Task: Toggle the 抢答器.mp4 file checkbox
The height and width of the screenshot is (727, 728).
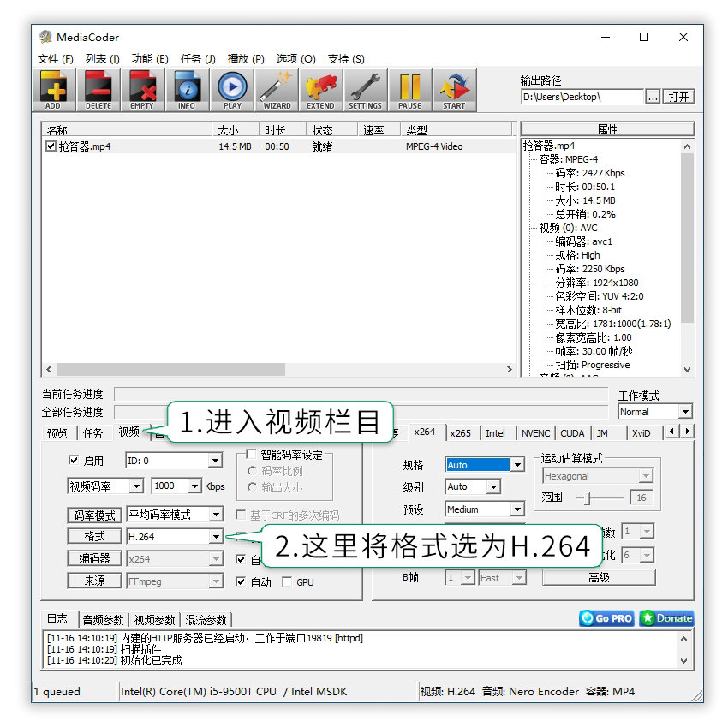Action: tap(51, 146)
